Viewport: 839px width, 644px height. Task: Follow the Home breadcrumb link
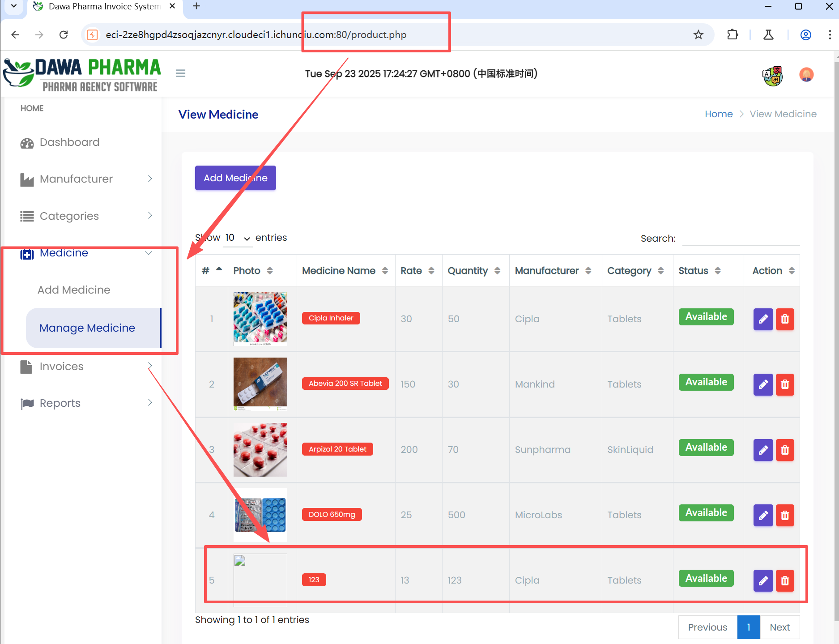719,114
